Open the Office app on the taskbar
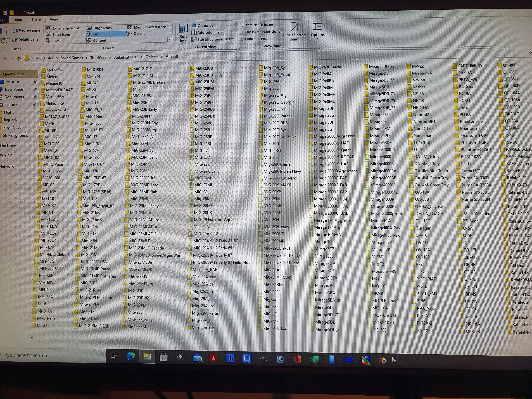Viewport: 532px width, 399px height. 298,359
